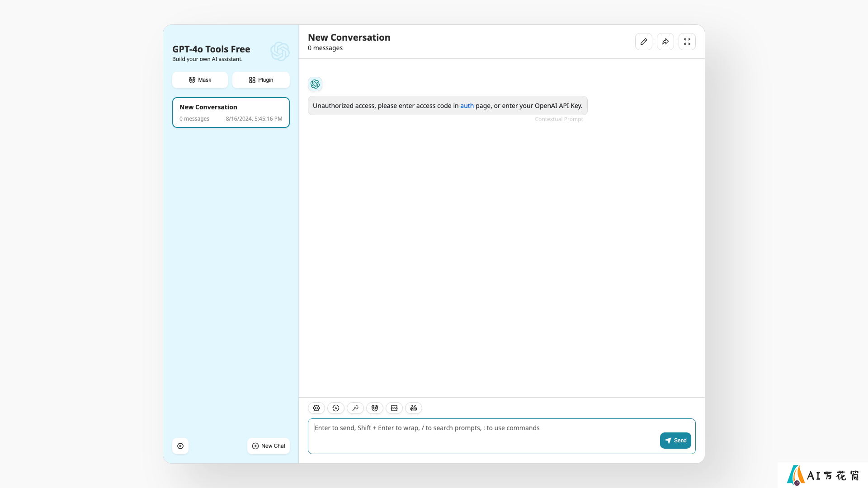Click 'Build your own AI assistant.' subtitle
Screen dimensions: 868x488
(207, 59)
